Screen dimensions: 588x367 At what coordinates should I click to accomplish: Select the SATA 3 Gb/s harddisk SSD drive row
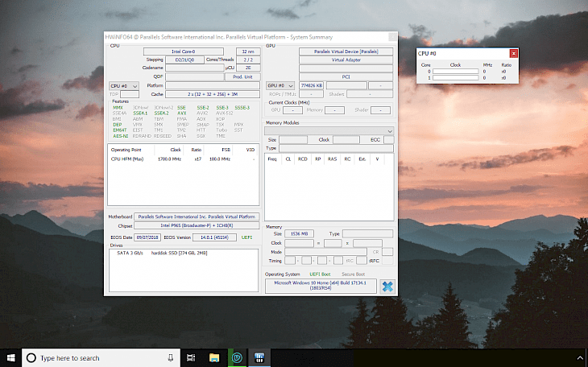point(162,253)
